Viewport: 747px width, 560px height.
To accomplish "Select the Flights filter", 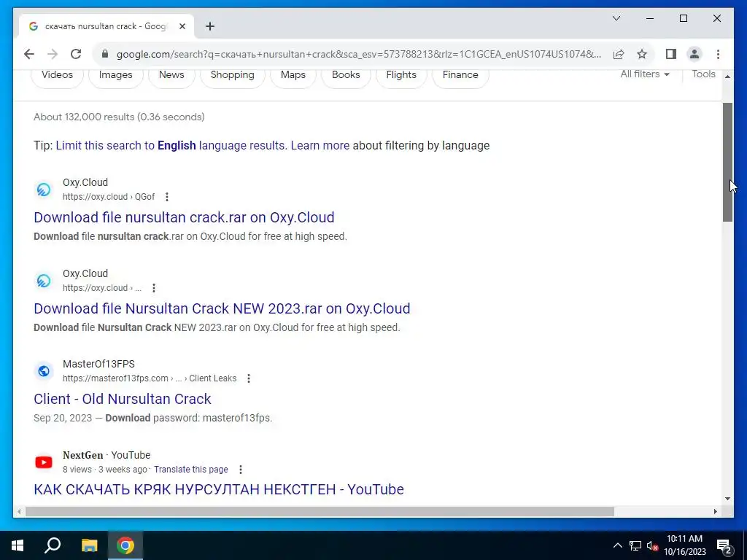I will click(x=401, y=75).
